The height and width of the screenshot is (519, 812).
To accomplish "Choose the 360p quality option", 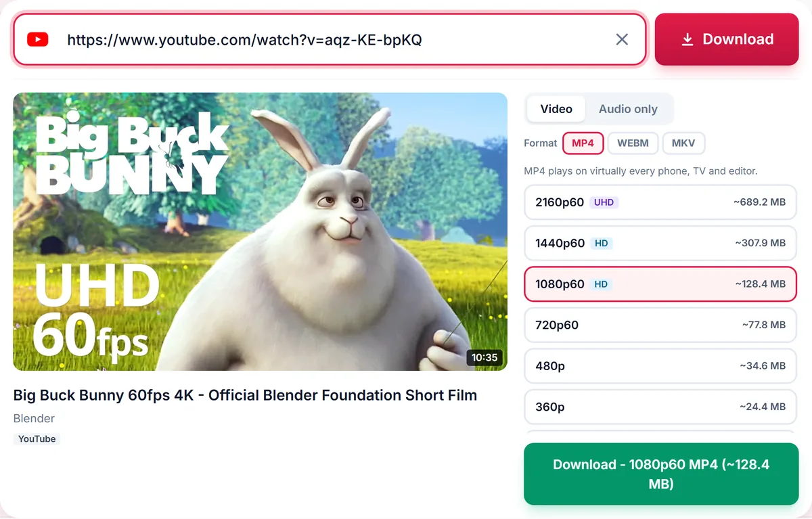I will (660, 407).
